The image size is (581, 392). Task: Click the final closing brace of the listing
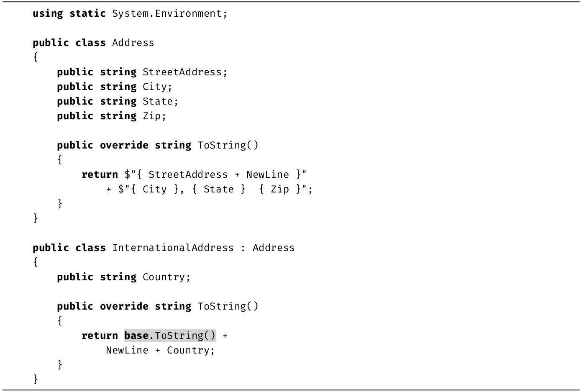coord(36,379)
